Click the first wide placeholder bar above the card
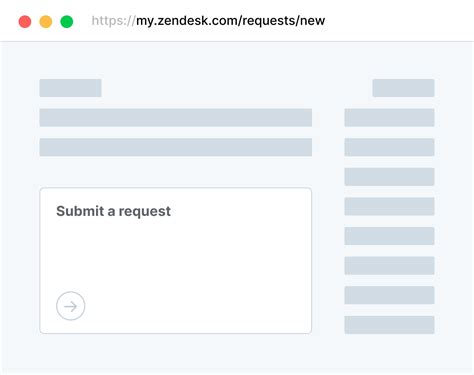The height and width of the screenshot is (375, 474). [176, 117]
